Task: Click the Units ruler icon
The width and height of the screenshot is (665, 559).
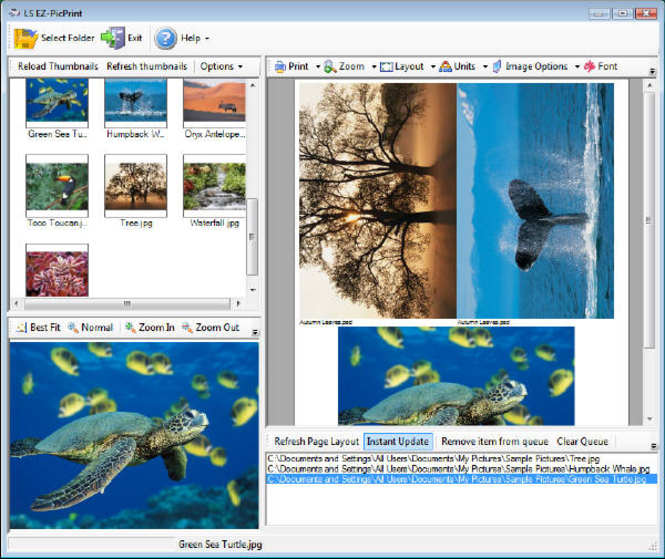Action: (445, 67)
